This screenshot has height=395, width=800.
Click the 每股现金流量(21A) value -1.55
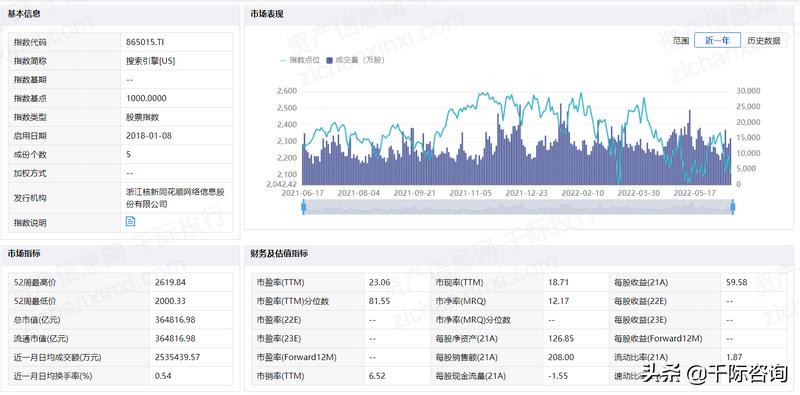[x=558, y=376]
